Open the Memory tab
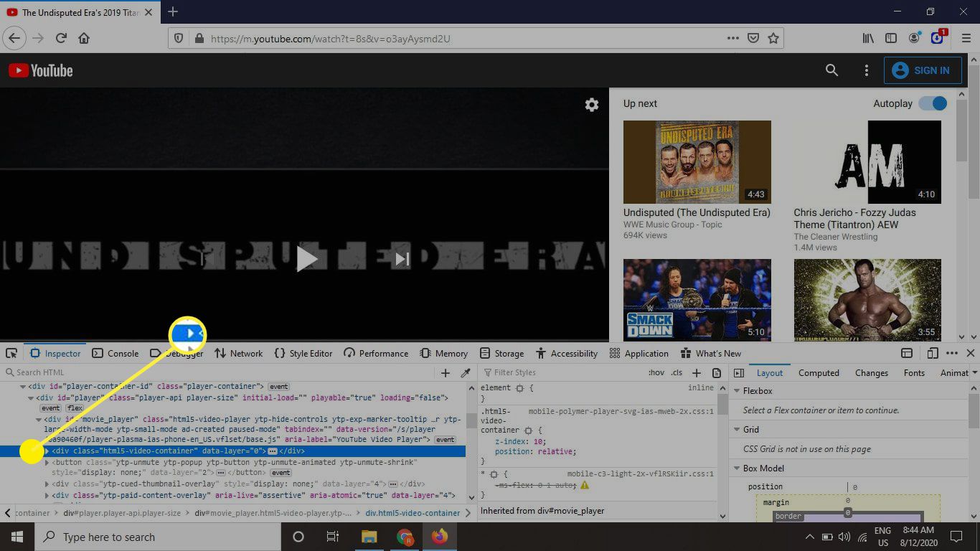Image resolution: width=980 pixels, height=551 pixels. [443, 353]
